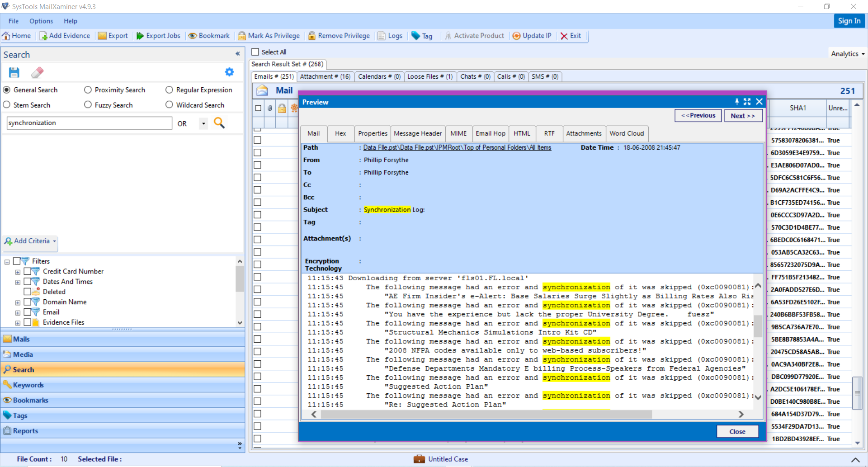Click the horizontal scrollbar in message body
Screen dimensions: 868x467
[x=486, y=414]
